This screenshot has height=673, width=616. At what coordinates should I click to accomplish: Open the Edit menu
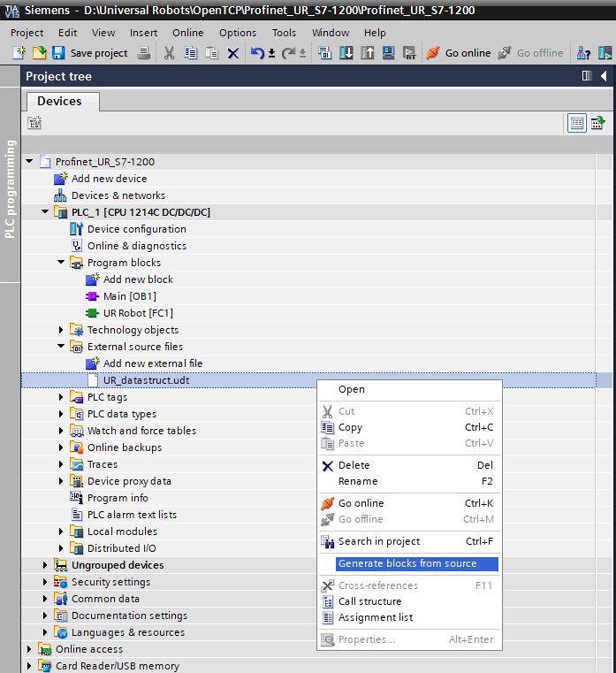pos(68,33)
